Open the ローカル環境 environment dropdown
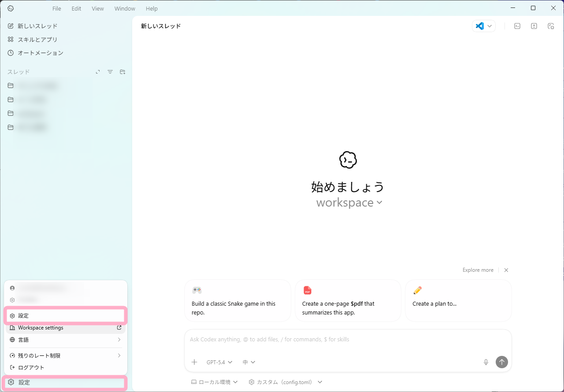Screen dimensions: 564x392 (x=214, y=382)
